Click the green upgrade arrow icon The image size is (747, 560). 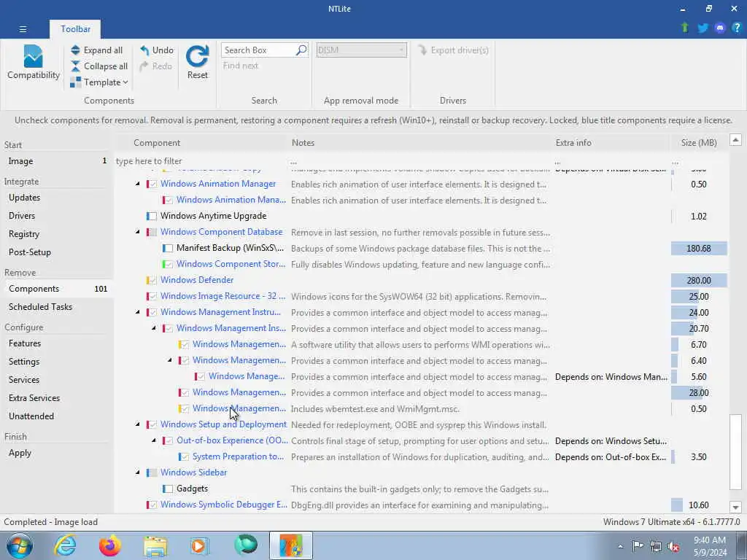[685, 28]
